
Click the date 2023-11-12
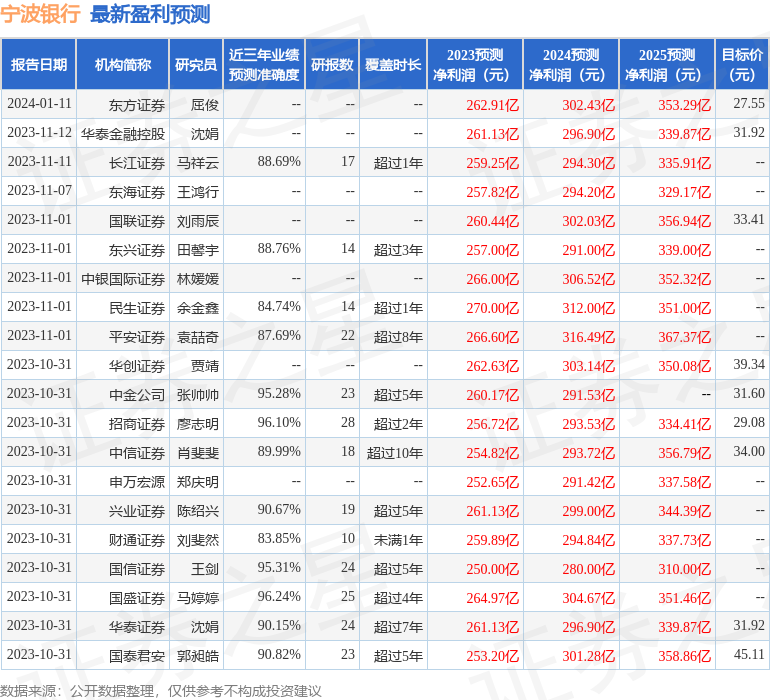click(x=39, y=133)
